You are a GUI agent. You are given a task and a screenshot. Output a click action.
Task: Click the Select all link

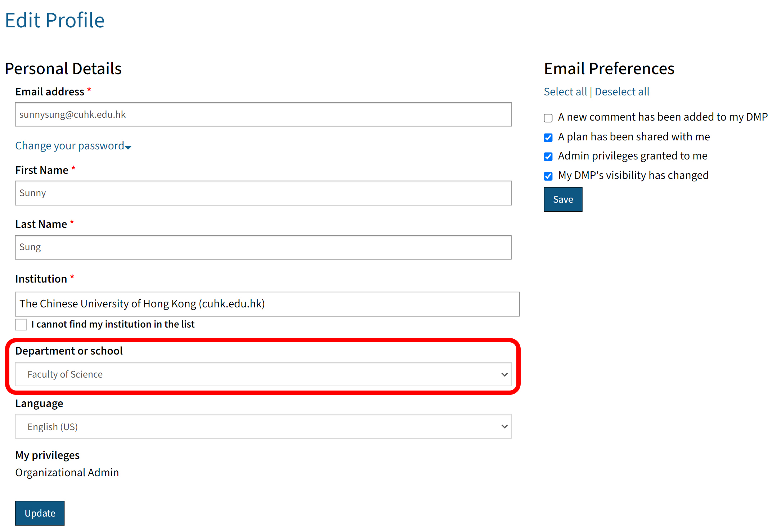tap(565, 91)
